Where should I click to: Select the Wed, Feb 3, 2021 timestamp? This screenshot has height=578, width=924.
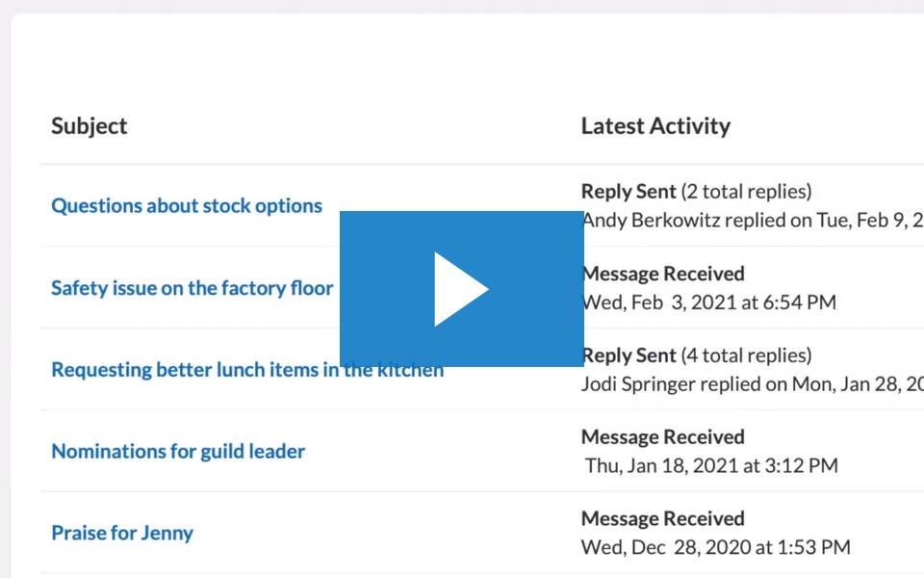[709, 302]
